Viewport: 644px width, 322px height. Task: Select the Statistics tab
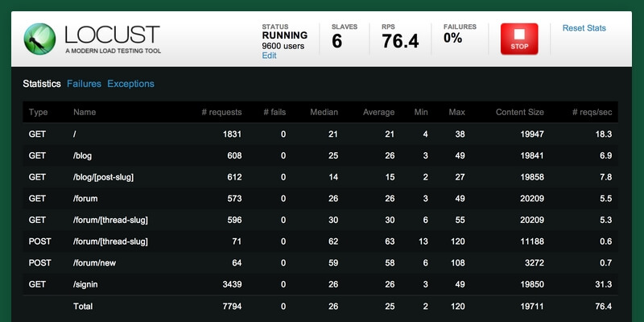[42, 84]
